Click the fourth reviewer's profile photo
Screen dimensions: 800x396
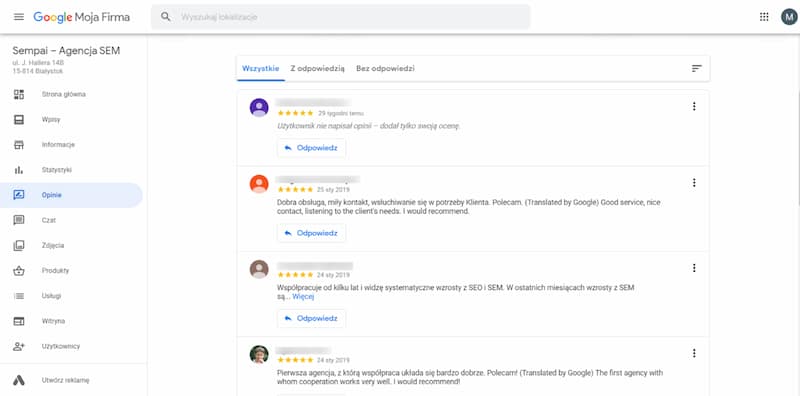tap(259, 354)
